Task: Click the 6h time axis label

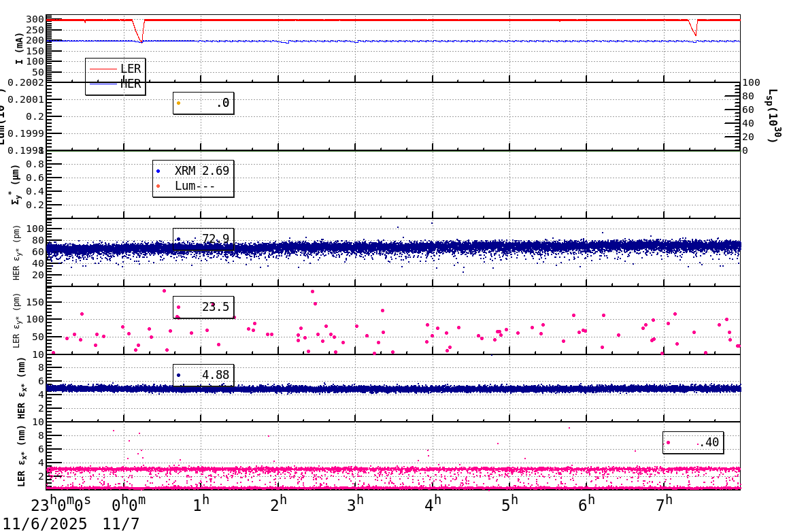Action: coord(587,504)
